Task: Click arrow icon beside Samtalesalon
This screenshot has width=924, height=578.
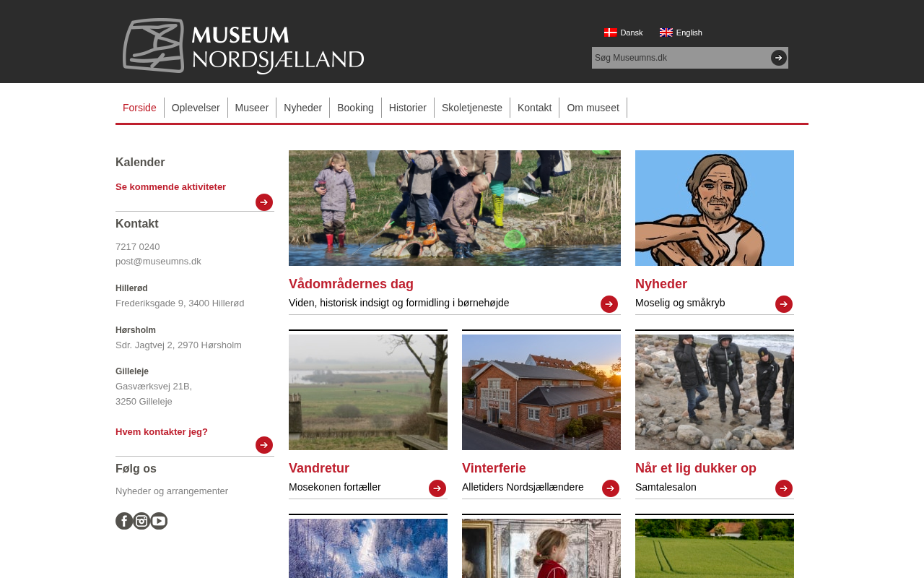Action: [x=784, y=488]
